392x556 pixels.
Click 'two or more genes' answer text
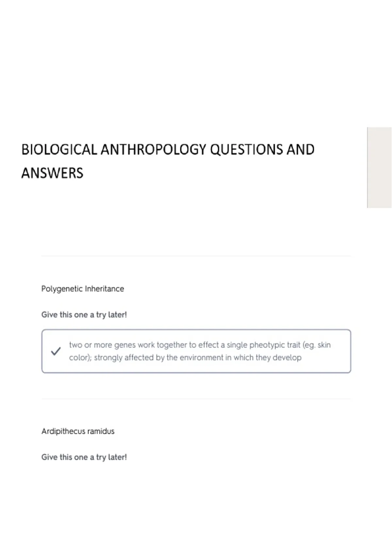click(x=100, y=345)
